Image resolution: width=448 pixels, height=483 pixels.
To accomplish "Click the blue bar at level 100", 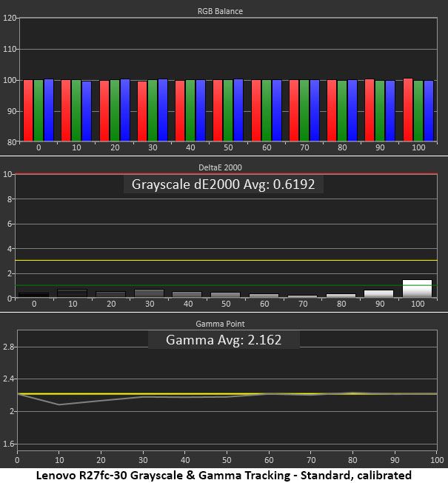I will tap(429, 110).
